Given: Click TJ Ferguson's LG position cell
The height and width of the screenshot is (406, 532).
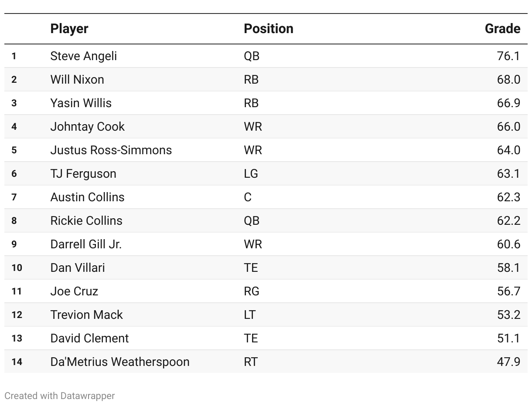Looking at the screenshot, I should (x=251, y=174).
